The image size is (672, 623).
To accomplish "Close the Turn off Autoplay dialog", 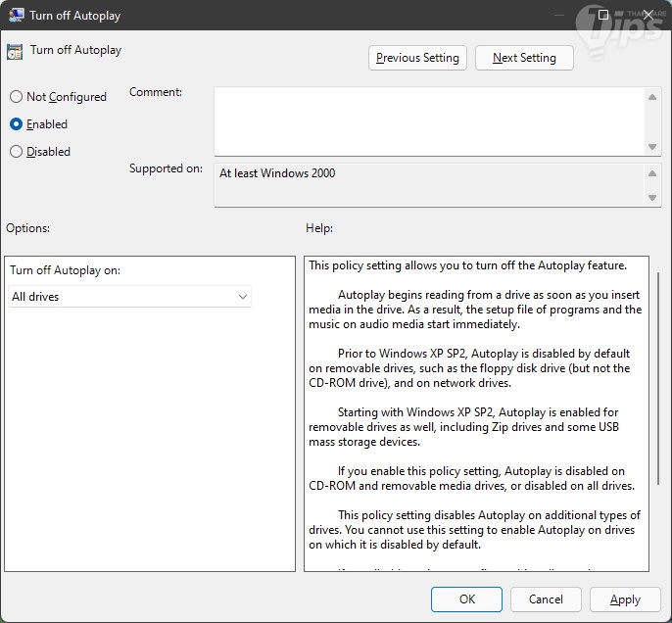I will pos(648,15).
